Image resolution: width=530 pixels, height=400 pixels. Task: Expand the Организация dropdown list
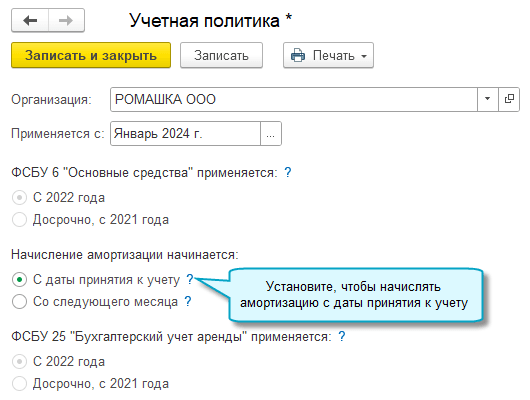point(488,99)
